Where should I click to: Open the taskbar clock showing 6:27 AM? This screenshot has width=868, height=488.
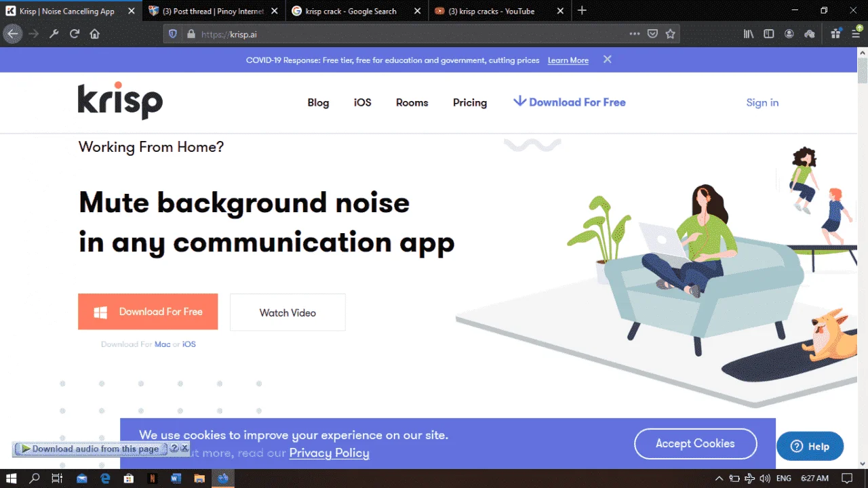814,479
